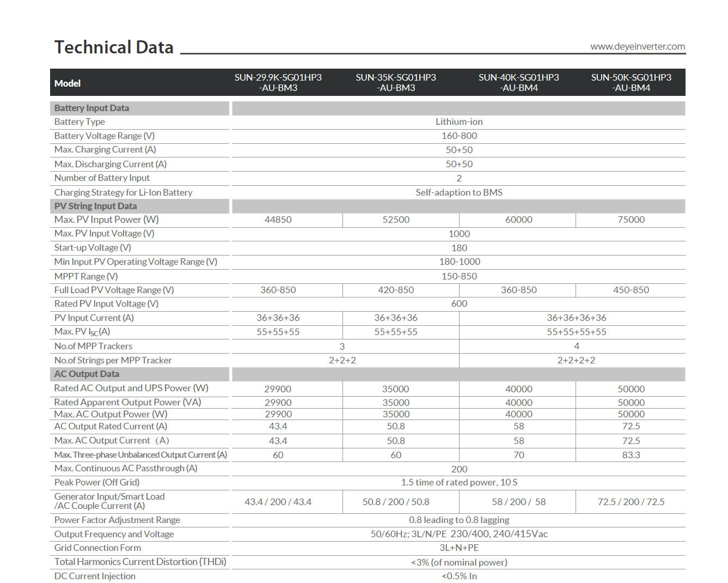Select the '58 / 200 / 58' value
Screen dimensions: 728x583
(x=519, y=502)
